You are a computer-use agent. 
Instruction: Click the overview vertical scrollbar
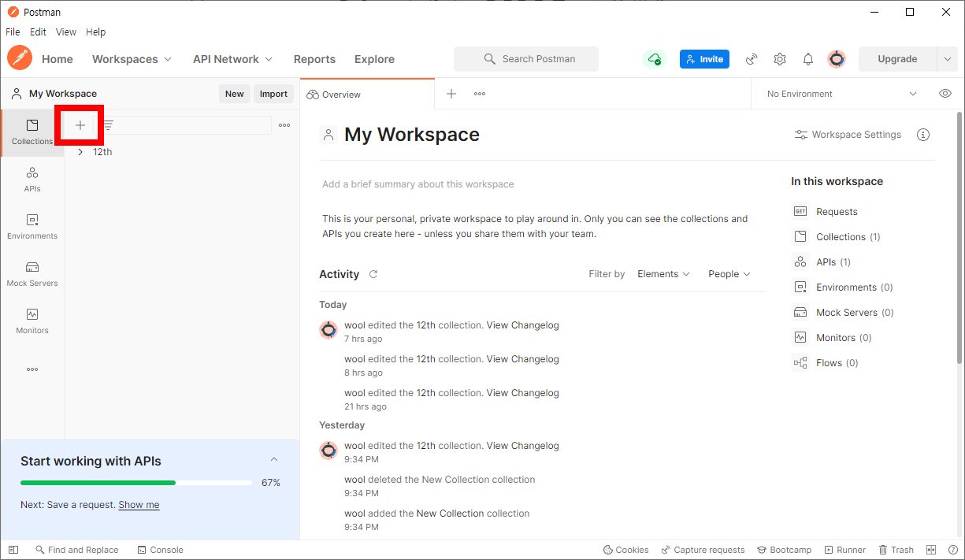pyautogui.click(x=959, y=236)
